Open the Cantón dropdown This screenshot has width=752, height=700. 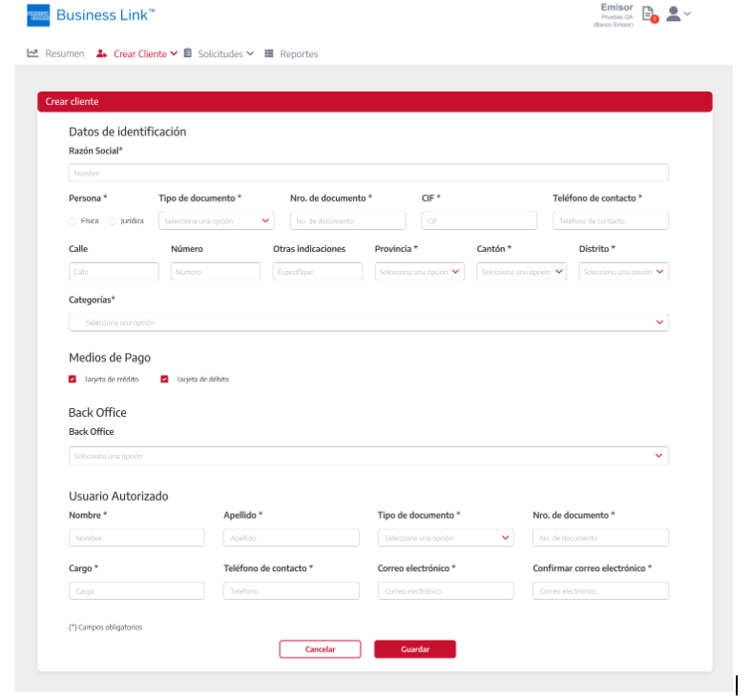tap(521, 272)
